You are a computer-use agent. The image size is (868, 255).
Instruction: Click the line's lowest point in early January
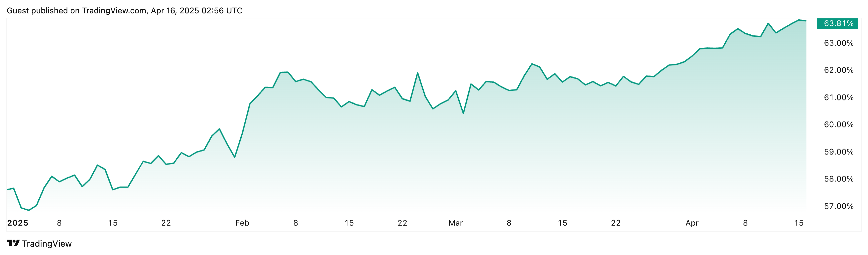pos(29,210)
